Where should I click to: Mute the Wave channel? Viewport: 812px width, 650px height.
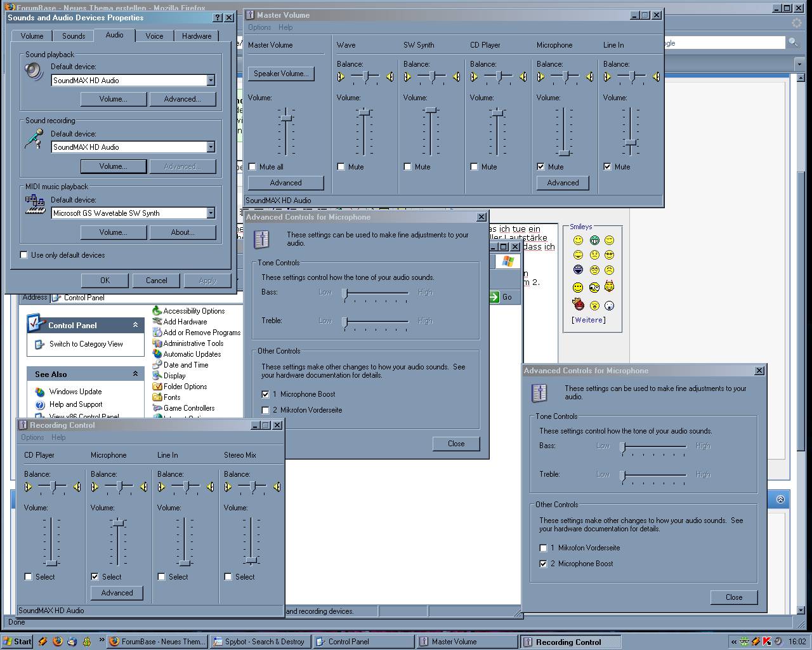click(341, 167)
